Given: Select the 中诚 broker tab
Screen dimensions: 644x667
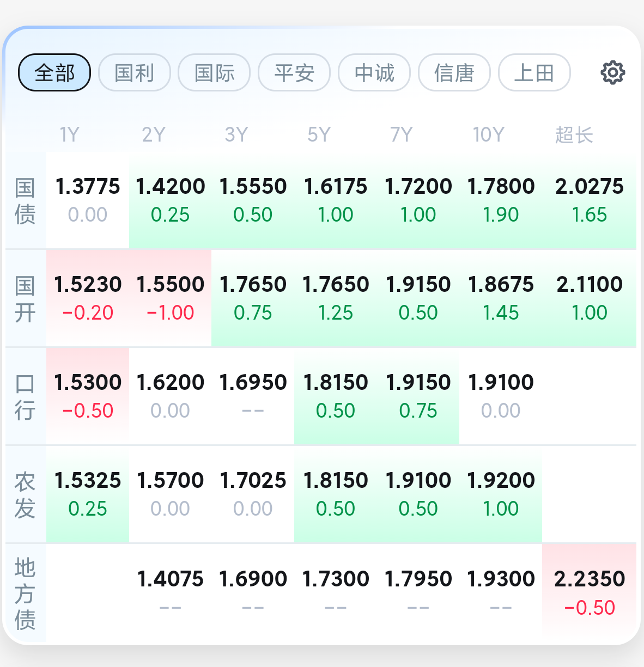Looking at the screenshot, I should tap(374, 72).
